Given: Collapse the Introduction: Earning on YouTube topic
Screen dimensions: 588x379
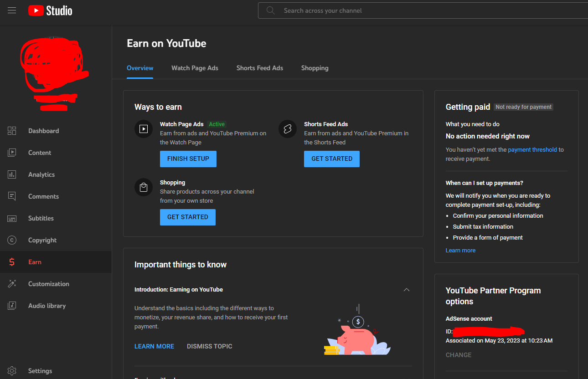Looking at the screenshot, I should 407,290.
